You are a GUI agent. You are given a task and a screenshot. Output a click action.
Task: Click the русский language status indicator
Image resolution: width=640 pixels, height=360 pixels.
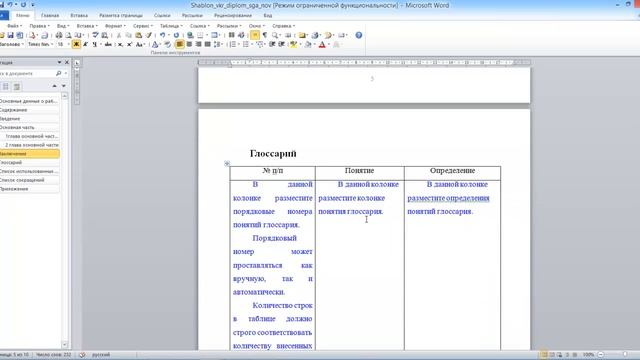pos(101,355)
